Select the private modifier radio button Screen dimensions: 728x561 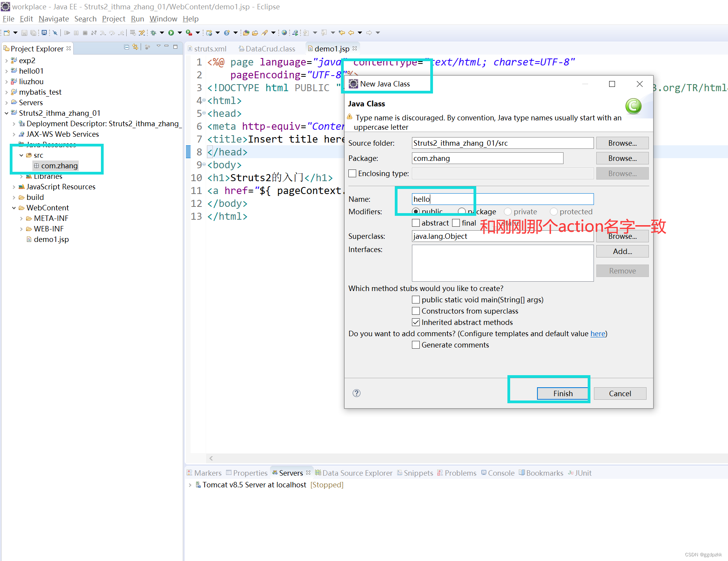pos(508,212)
